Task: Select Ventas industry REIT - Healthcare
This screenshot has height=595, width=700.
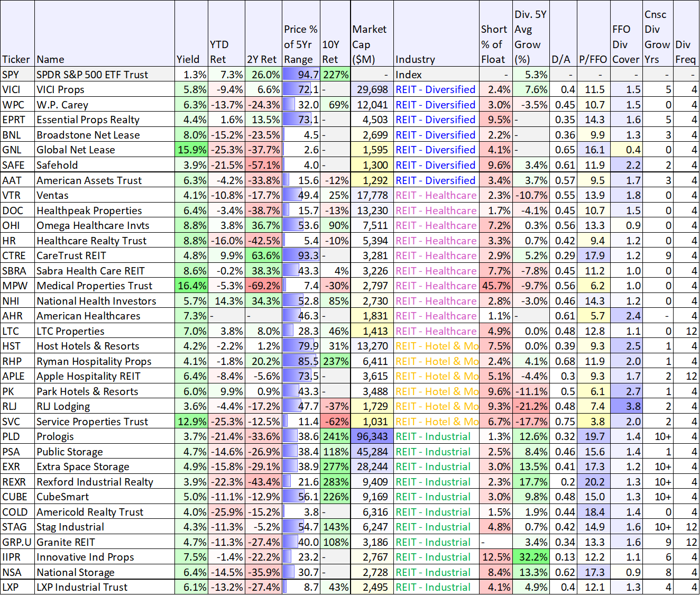Action: click(x=436, y=195)
